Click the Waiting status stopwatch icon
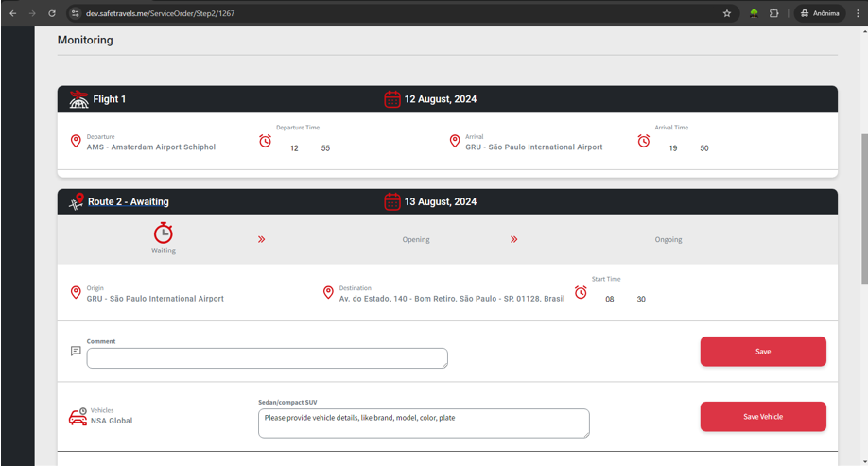The width and height of the screenshot is (868, 466). (164, 233)
